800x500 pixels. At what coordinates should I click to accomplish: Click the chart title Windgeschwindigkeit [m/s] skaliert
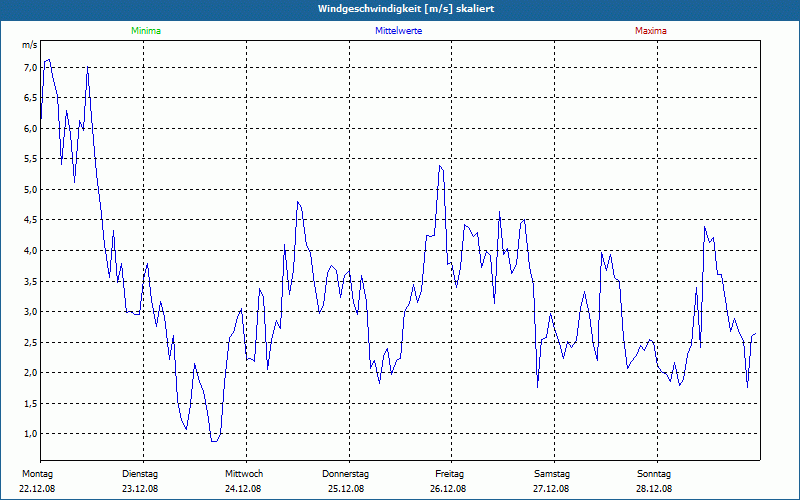[406, 9]
